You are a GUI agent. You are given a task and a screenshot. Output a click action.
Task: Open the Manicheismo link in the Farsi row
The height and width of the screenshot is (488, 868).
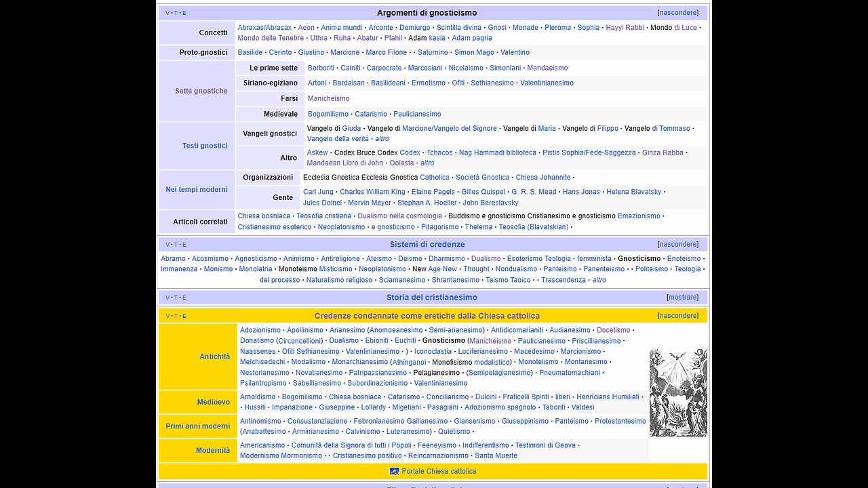(329, 98)
